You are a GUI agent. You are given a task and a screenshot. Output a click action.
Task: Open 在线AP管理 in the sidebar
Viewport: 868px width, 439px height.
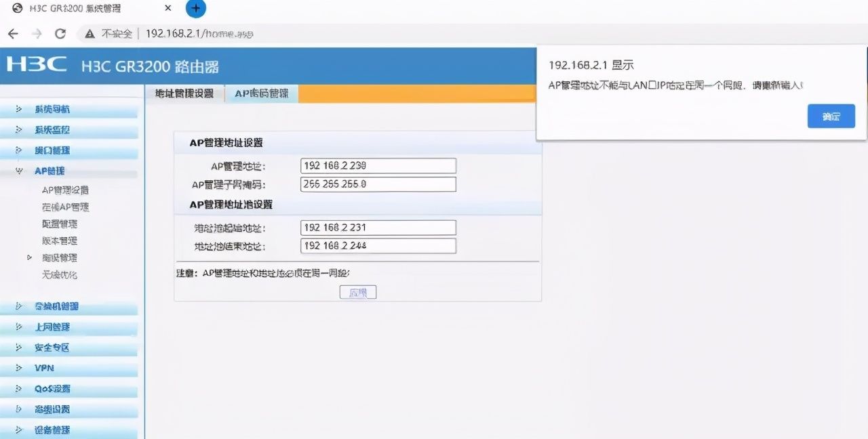coord(65,207)
